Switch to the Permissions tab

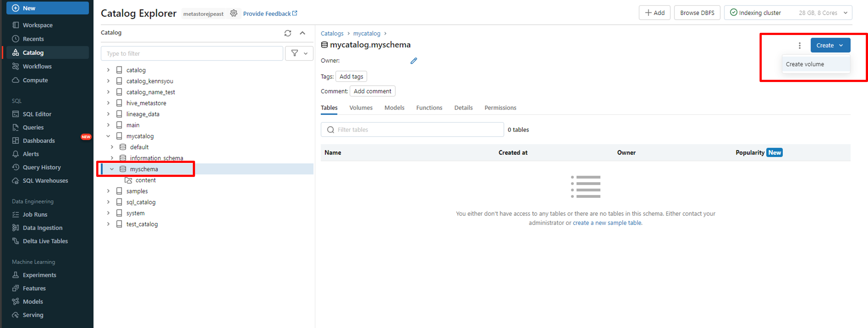[x=500, y=108]
